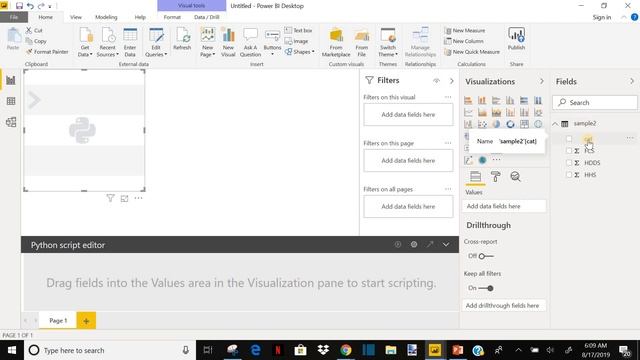Open the Format paint roller pane
The image size is (640, 360).
(496, 177)
